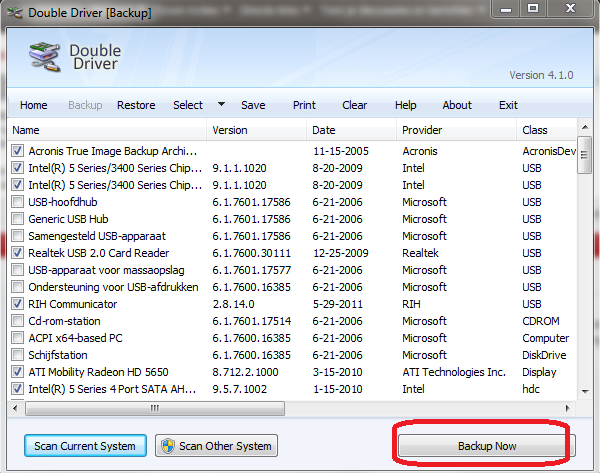
Task: Click Save in the toolbar
Action: (253, 105)
